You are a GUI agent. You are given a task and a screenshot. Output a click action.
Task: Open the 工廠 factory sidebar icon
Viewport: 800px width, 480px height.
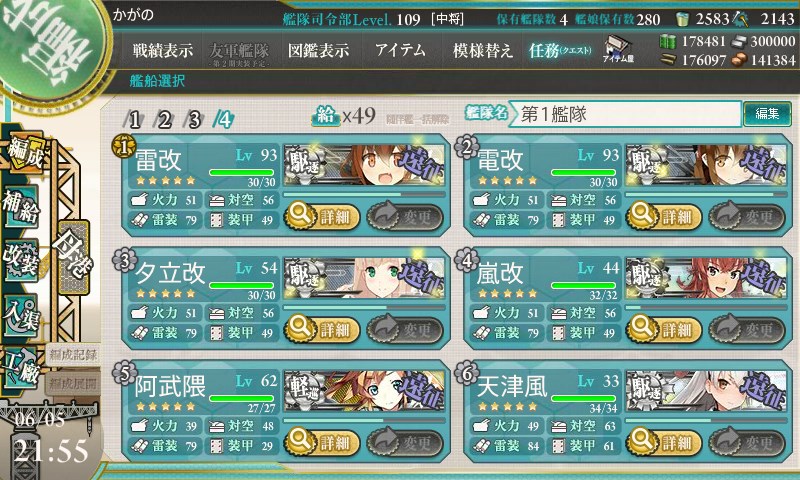click(x=21, y=368)
